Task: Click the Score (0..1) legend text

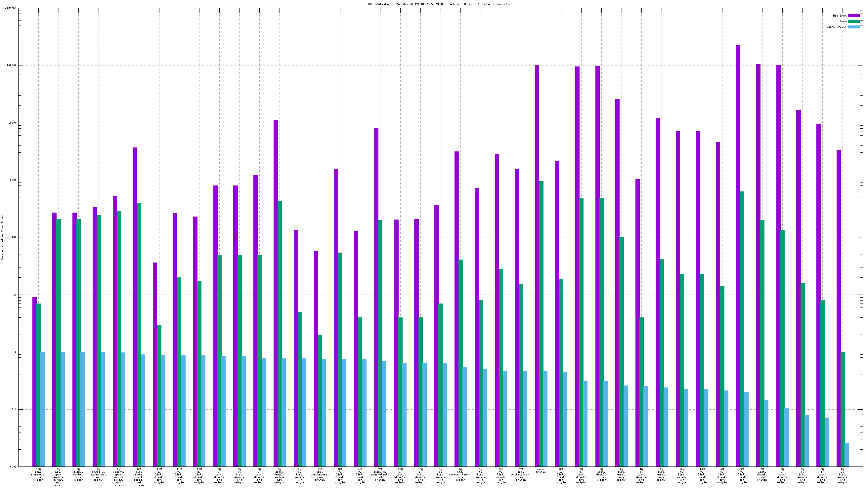Action: point(836,27)
